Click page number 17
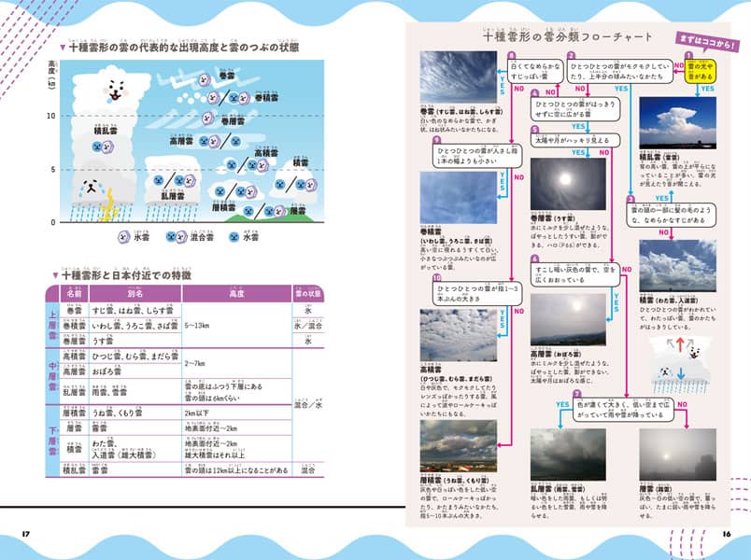 click(x=26, y=534)
